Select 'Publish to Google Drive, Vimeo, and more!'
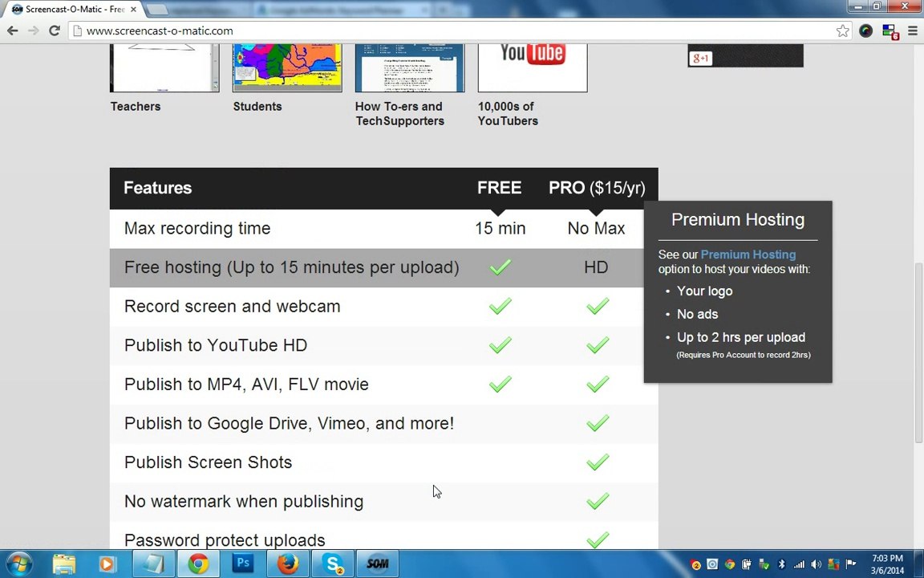Viewport: 924px width, 578px height. pos(290,423)
